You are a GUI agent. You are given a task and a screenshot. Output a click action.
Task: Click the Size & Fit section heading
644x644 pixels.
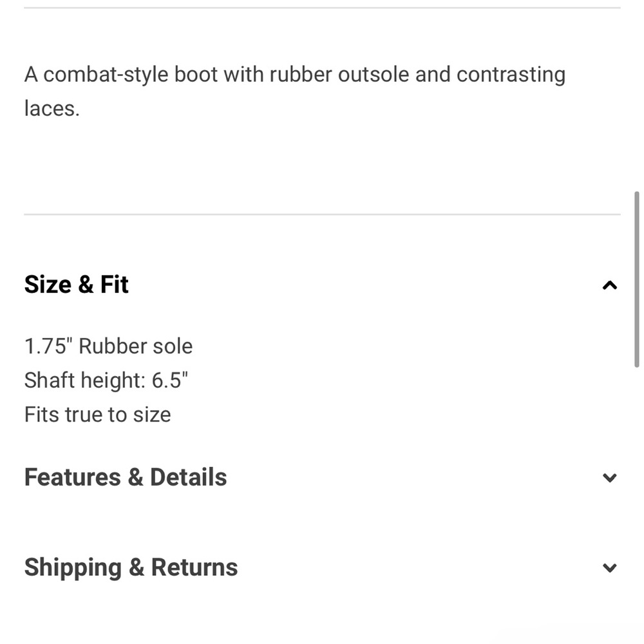(77, 285)
